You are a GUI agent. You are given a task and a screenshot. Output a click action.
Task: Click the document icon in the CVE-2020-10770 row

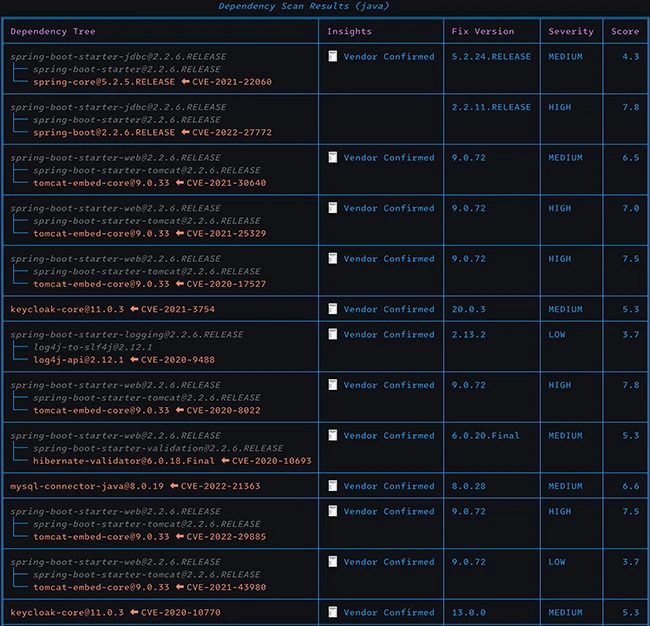click(332, 612)
